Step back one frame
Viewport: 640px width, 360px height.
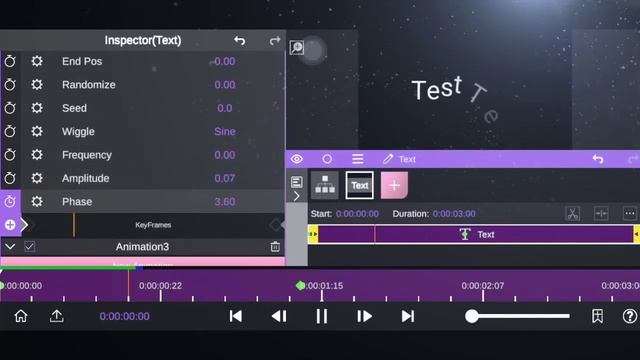279,316
